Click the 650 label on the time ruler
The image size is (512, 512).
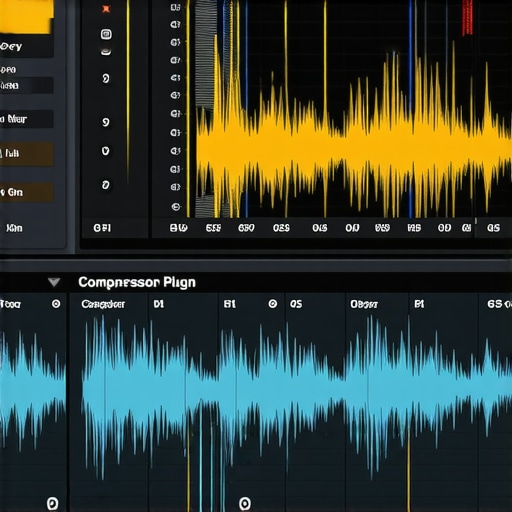pyautogui.click(x=246, y=228)
